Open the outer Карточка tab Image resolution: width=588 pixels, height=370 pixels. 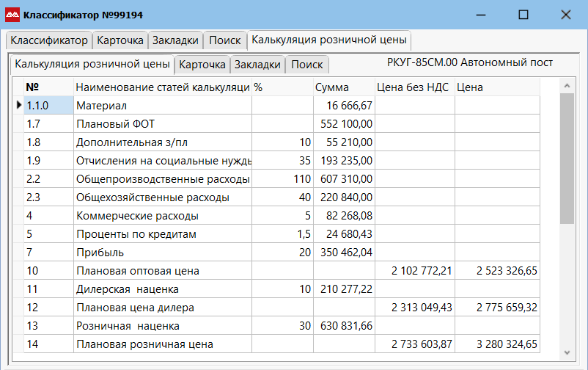pos(120,40)
